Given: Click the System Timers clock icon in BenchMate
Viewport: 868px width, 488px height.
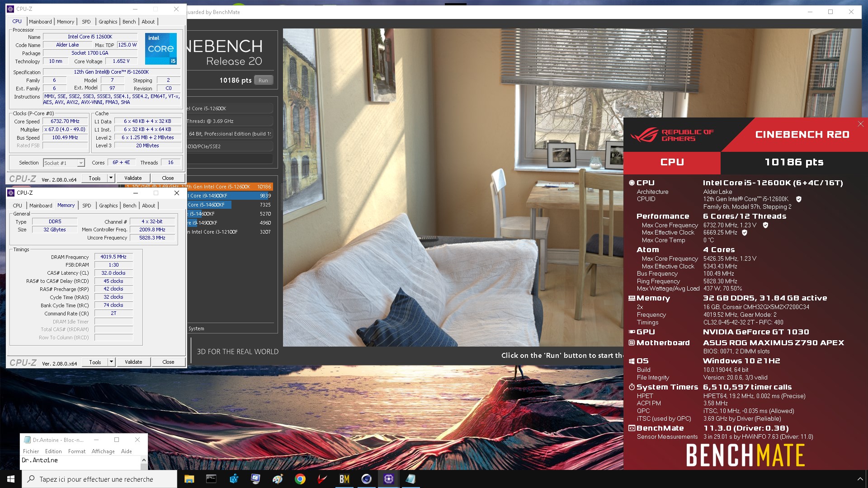Looking at the screenshot, I should click(632, 387).
